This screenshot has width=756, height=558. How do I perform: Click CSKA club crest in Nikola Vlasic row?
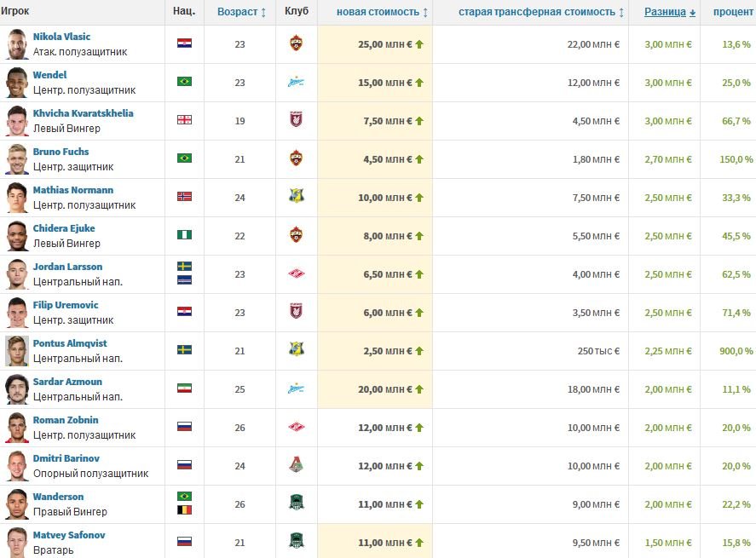[296, 43]
